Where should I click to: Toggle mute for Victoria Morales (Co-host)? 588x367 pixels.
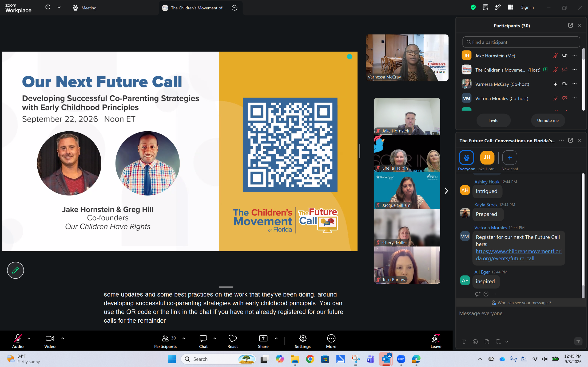pyautogui.click(x=555, y=98)
